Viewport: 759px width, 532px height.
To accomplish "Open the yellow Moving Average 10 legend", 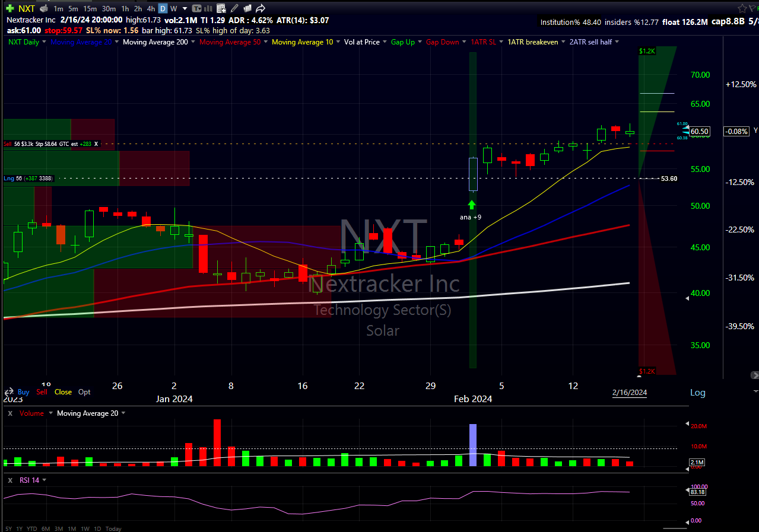I will 306,42.
